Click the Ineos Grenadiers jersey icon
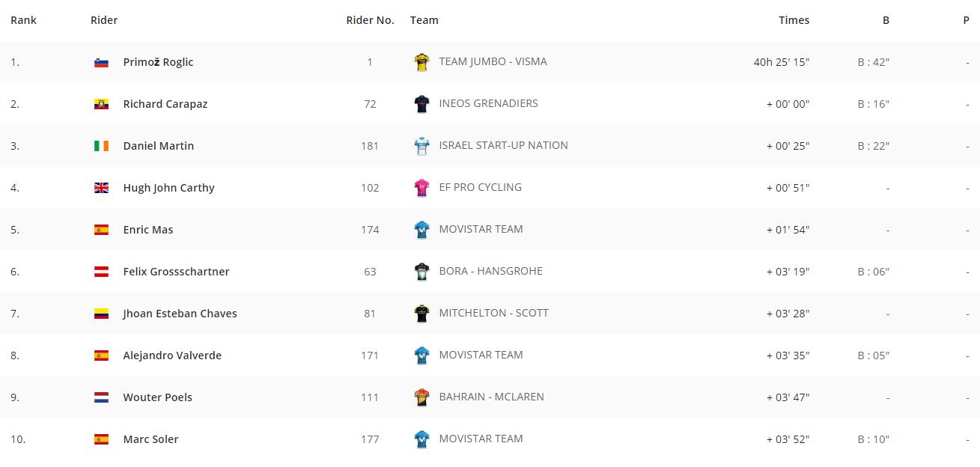The height and width of the screenshot is (467, 980). [421, 104]
